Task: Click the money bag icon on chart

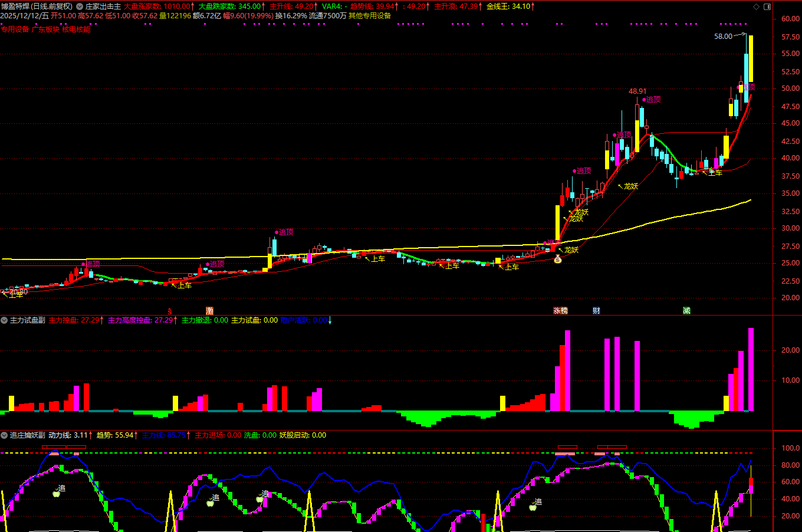Action: [557, 258]
